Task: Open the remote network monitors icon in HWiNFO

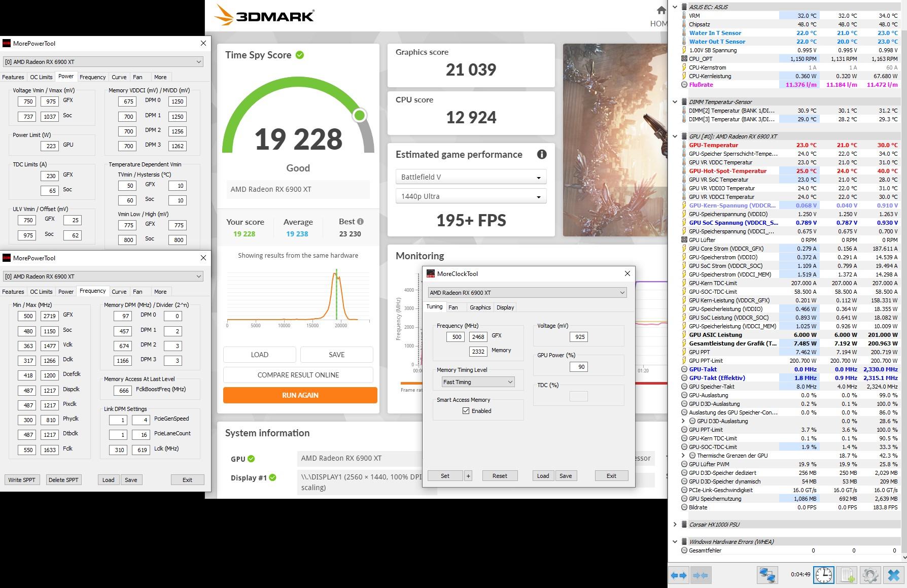Action: pyautogui.click(x=768, y=575)
